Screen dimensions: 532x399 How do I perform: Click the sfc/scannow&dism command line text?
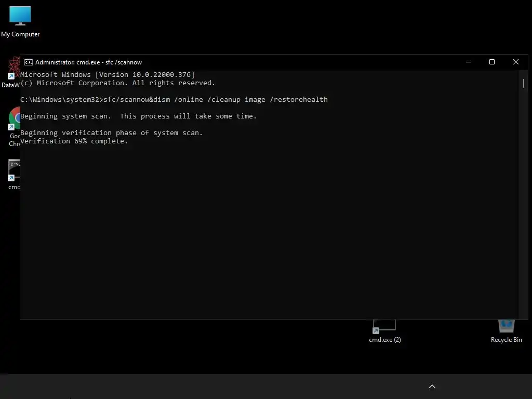[216, 99]
